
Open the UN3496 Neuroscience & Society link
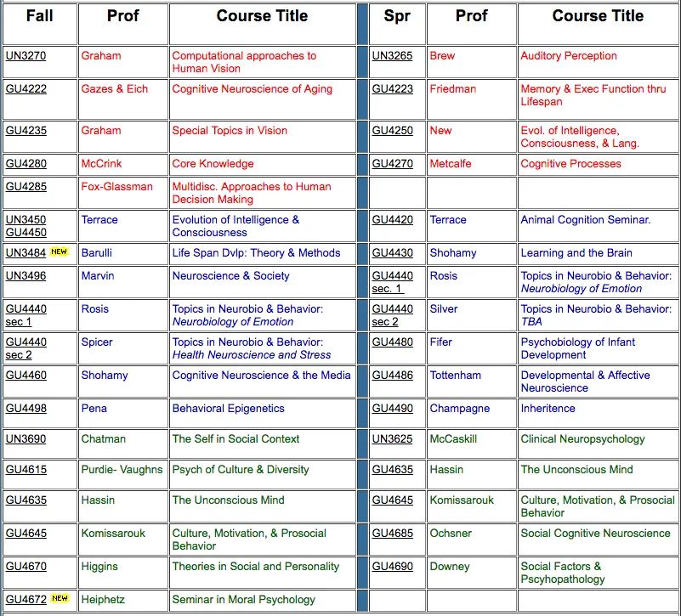point(26,276)
